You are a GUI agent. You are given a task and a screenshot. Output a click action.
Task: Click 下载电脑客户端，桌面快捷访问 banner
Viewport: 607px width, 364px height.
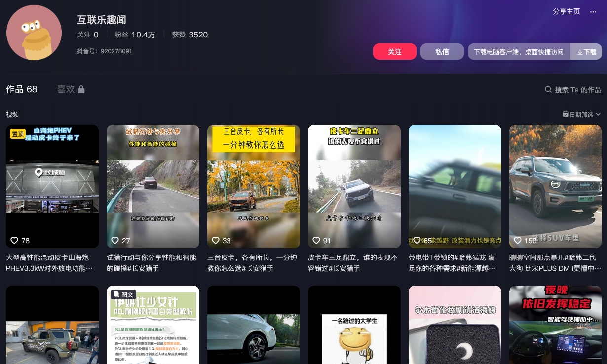point(519,52)
